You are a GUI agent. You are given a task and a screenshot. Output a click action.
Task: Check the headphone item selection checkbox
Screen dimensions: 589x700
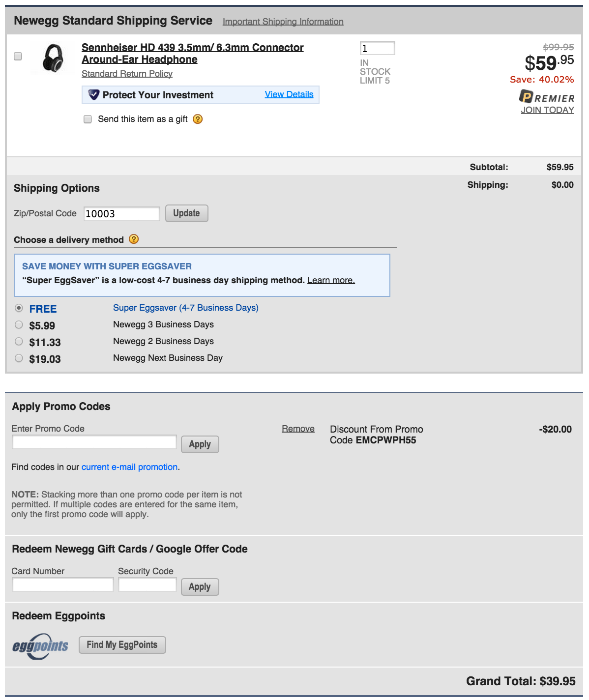[18, 56]
